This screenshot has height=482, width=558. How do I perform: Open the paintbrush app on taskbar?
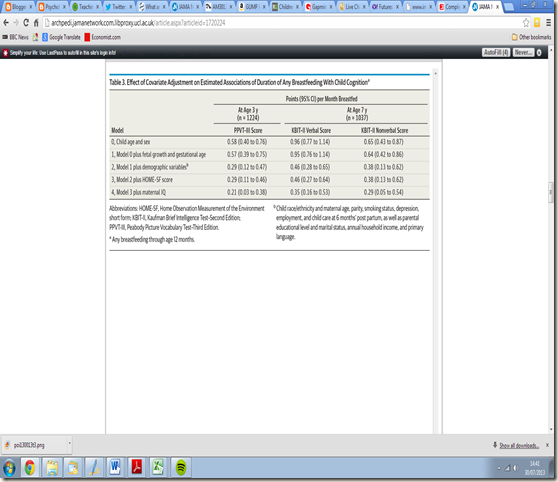coord(94,467)
